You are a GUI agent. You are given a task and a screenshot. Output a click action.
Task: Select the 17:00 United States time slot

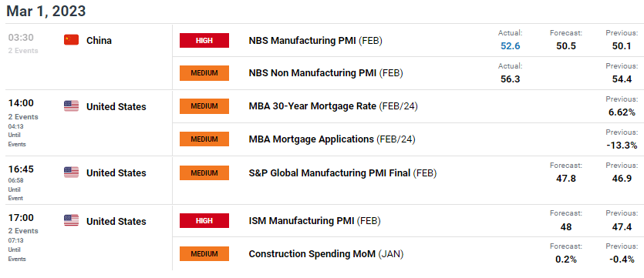(21, 218)
